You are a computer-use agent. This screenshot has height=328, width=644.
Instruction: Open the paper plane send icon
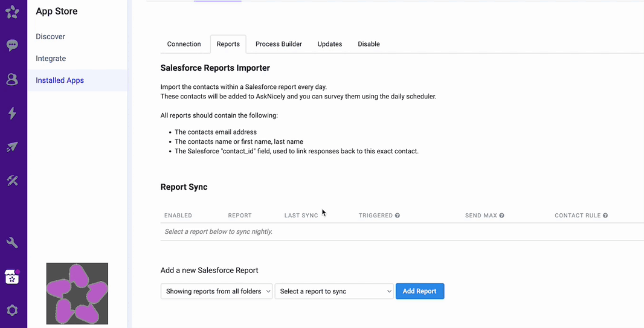[x=12, y=147]
